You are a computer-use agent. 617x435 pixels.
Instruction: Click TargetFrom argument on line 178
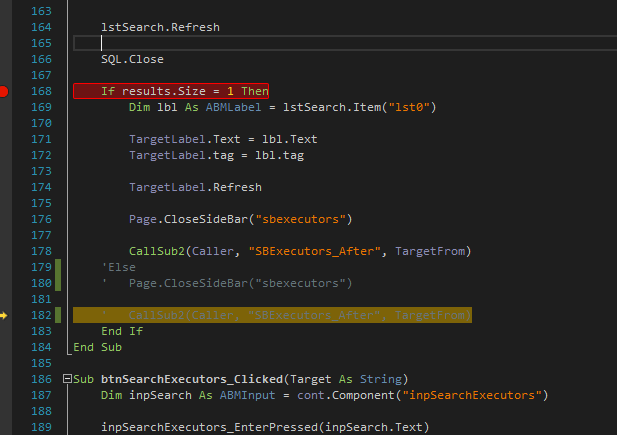(430, 251)
